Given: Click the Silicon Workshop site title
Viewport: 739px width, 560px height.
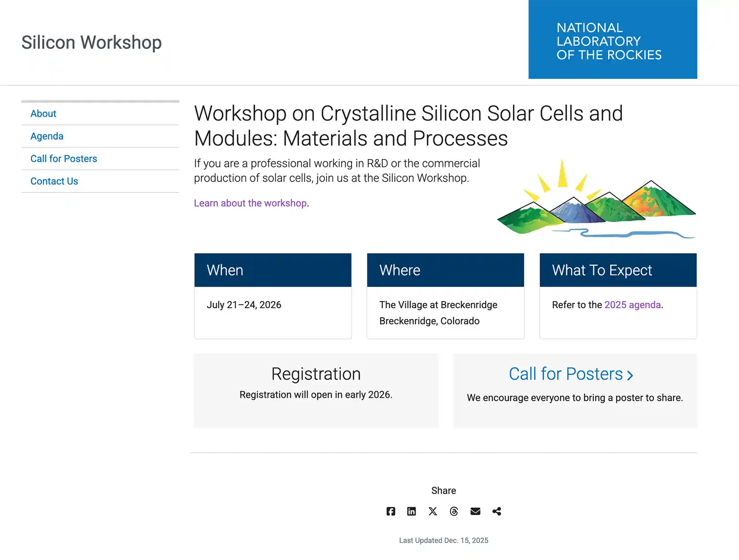Looking at the screenshot, I should [91, 42].
